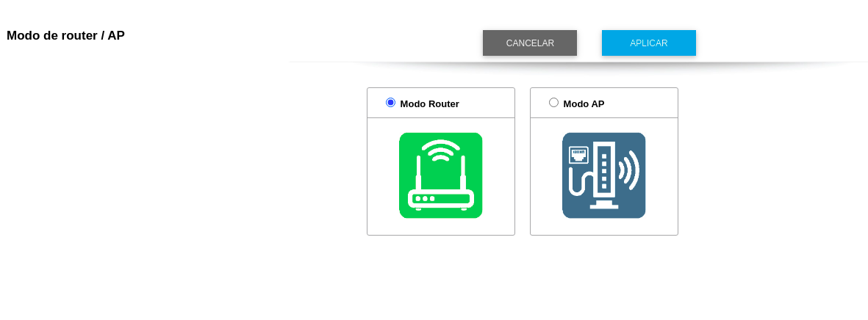Image resolution: width=868 pixels, height=320 pixels.
Task: Click the Modo de router / AP heading
Action: (66, 35)
